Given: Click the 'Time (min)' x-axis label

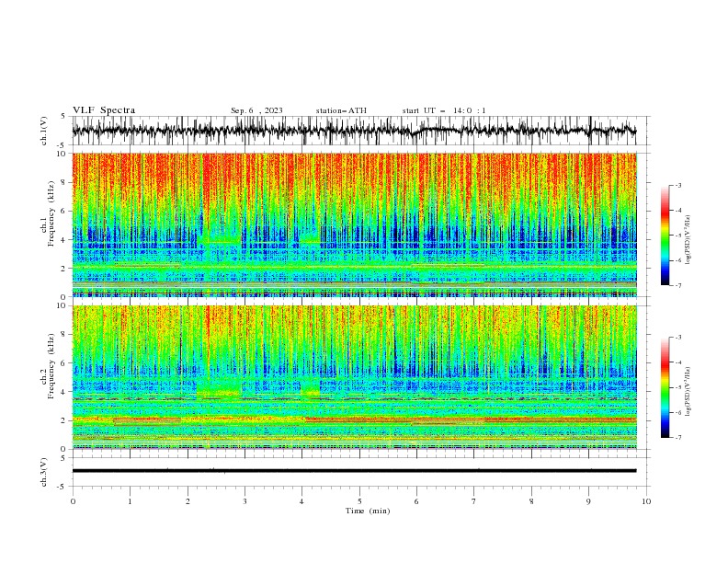Looking at the screenshot, I should 368,511.
